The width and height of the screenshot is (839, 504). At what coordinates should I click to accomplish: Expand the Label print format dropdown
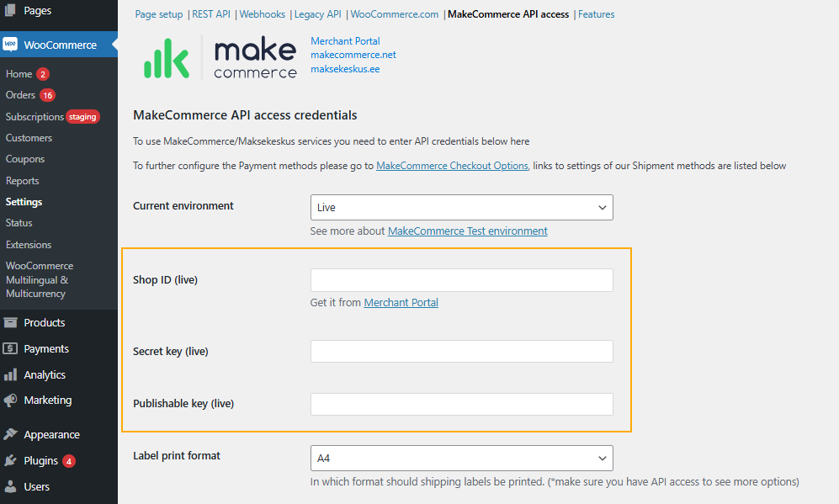(x=462, y=458)
